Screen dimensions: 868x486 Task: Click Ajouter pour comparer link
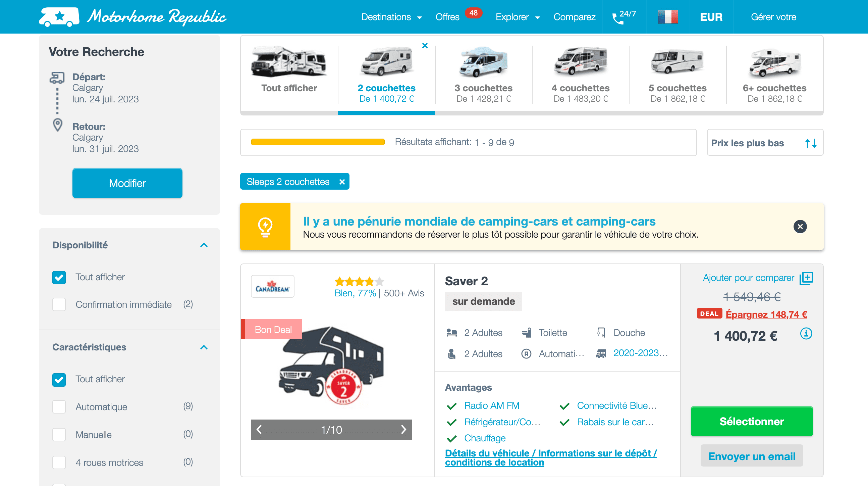748,278
